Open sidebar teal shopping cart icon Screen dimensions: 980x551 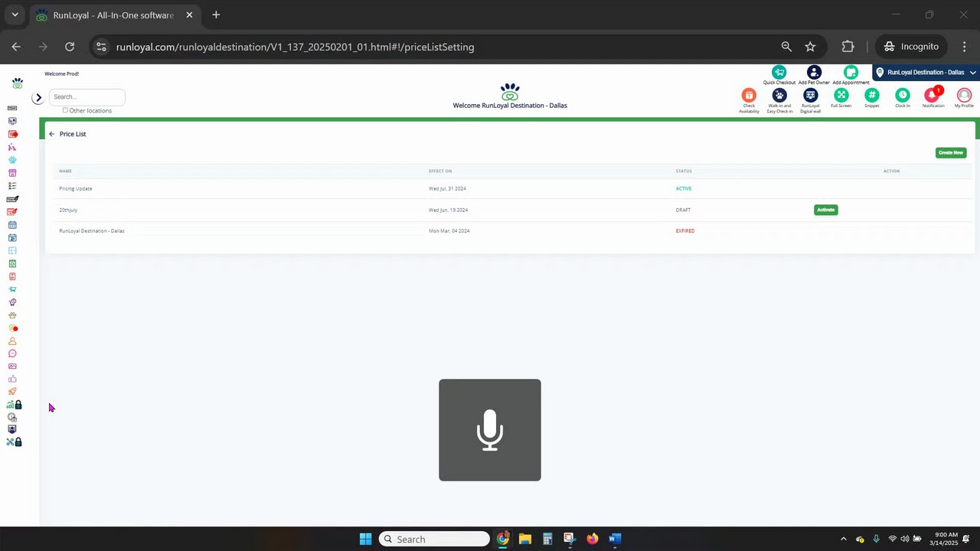pos(12,289)
